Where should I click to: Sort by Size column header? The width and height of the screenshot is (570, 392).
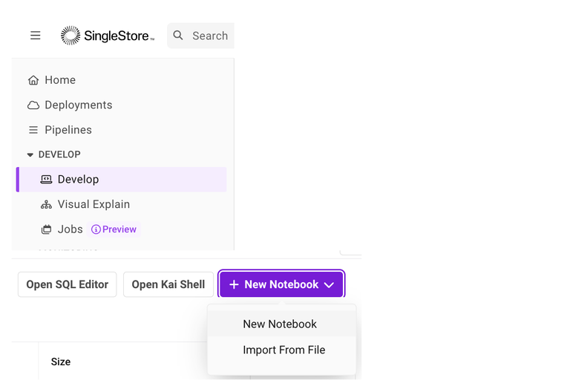click(x=61, y=362)
